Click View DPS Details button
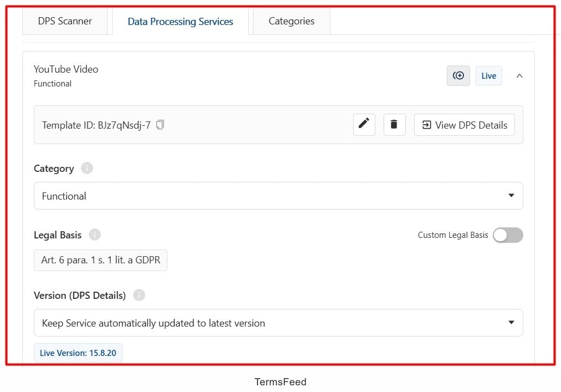Viewport: 561px width, 392px height. click(x=465, y=125)
